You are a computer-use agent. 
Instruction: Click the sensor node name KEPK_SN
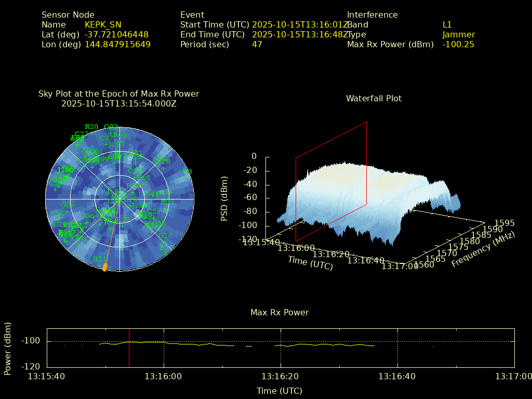103,24
